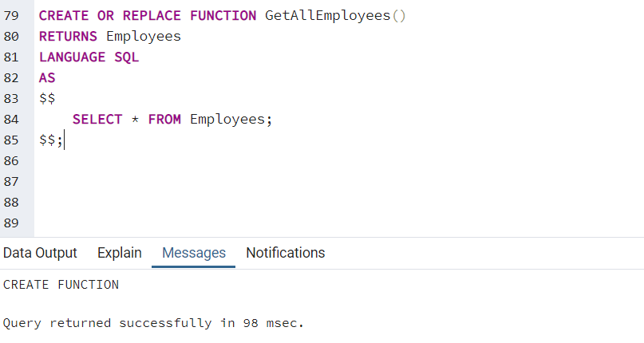The width and height of the screenshot is (644, 343).
Task: Click the AS keyword on line 82
Action: click(47, 78)
